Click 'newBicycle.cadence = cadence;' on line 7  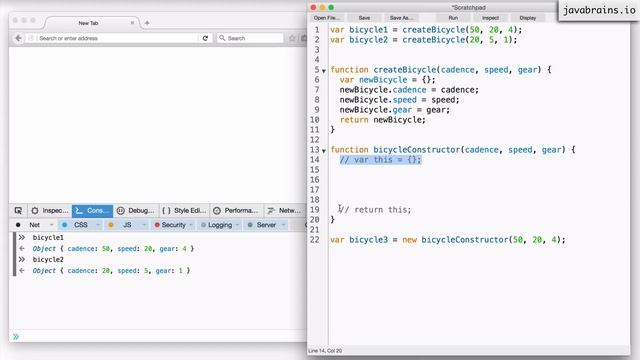click(x=409, y=90)
